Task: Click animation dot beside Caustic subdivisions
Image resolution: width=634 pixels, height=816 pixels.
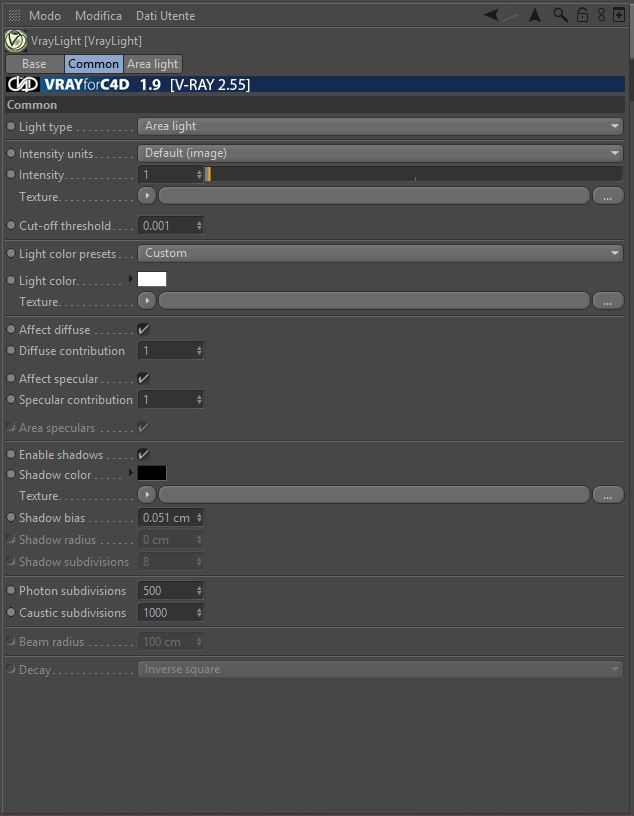Action: pos(11,613)
